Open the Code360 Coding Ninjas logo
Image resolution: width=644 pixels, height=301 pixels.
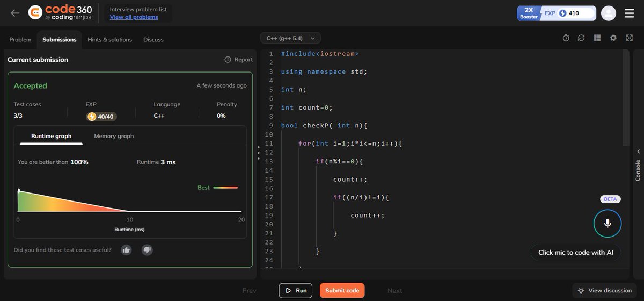pyautogui.click(x=60, y=13)
